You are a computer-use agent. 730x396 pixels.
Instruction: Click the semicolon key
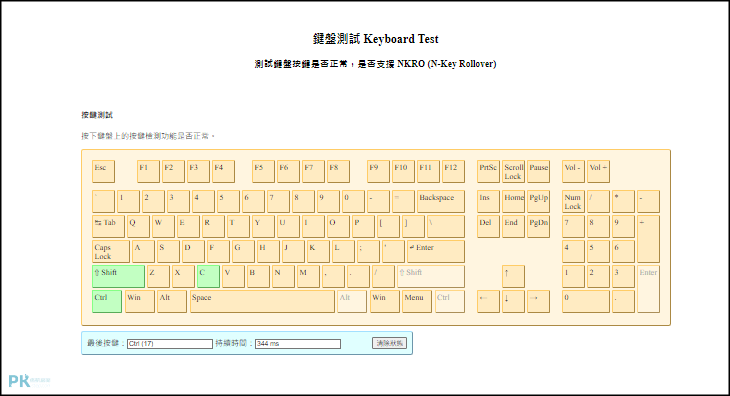[x=368, y=252]
